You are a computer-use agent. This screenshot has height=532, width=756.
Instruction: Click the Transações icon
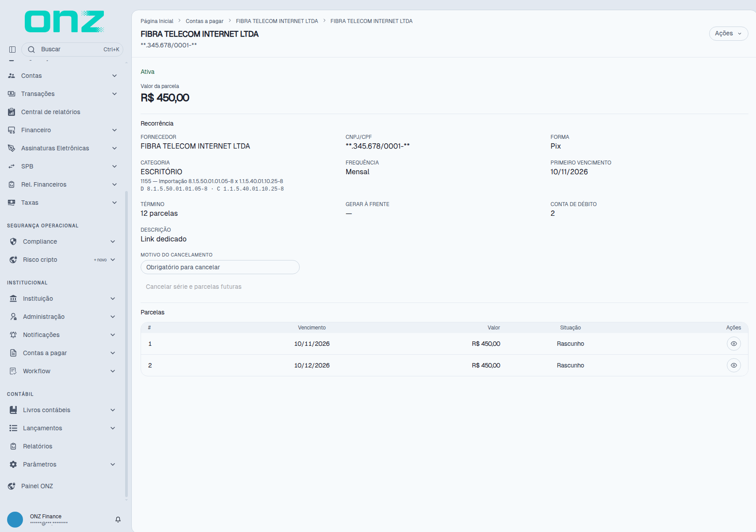11,94
